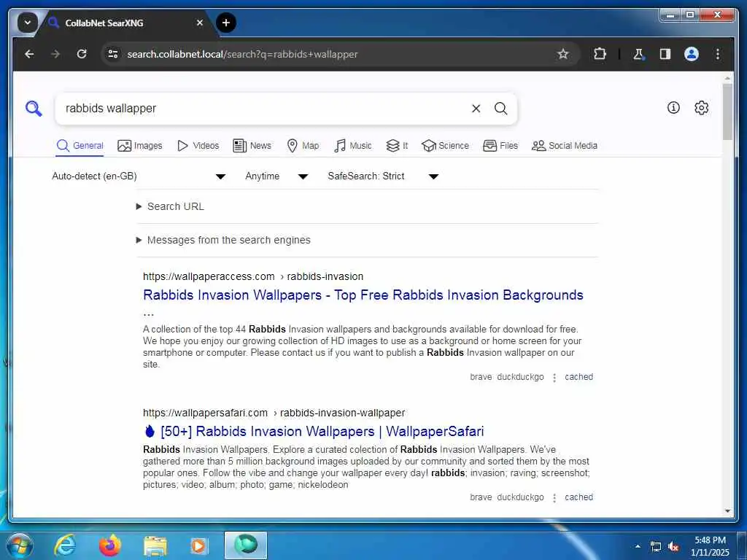The width and height of the screenshot is (747, 560).
Task: Open cached version of the wallpapersafari result
Action: [578, 497]
